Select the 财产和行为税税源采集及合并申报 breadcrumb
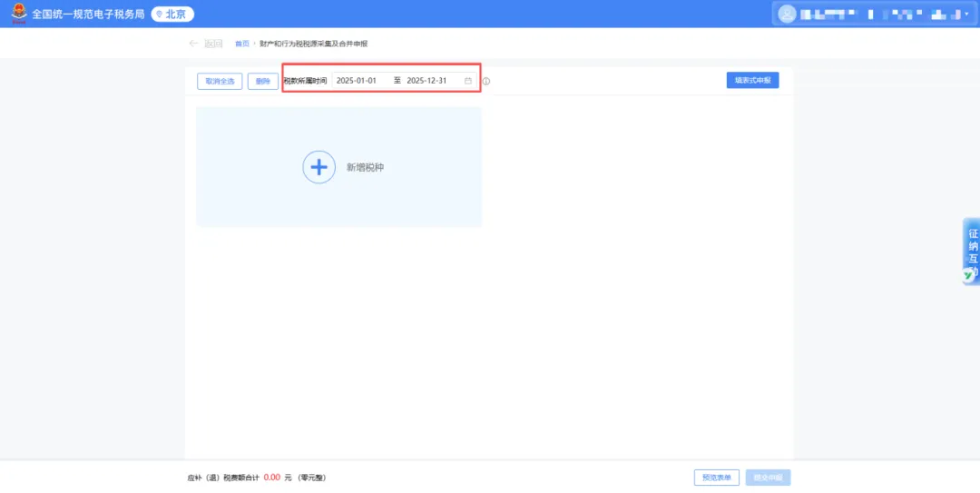Screen dimensions: 980x493 coord(314,44)
